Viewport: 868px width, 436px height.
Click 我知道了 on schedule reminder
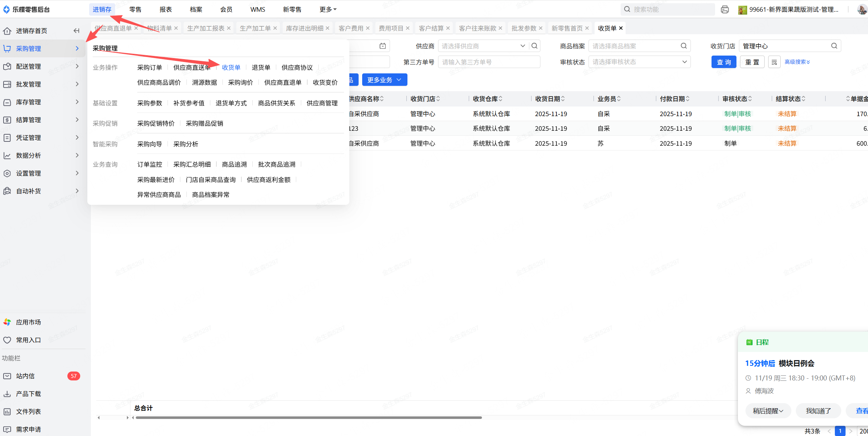818,411
